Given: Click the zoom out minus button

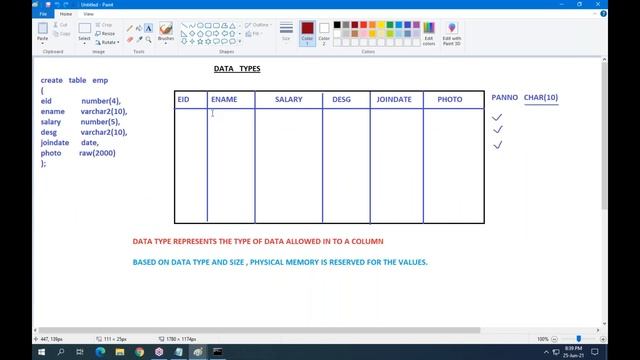Looking at the screenshot, I should point(554,339).
